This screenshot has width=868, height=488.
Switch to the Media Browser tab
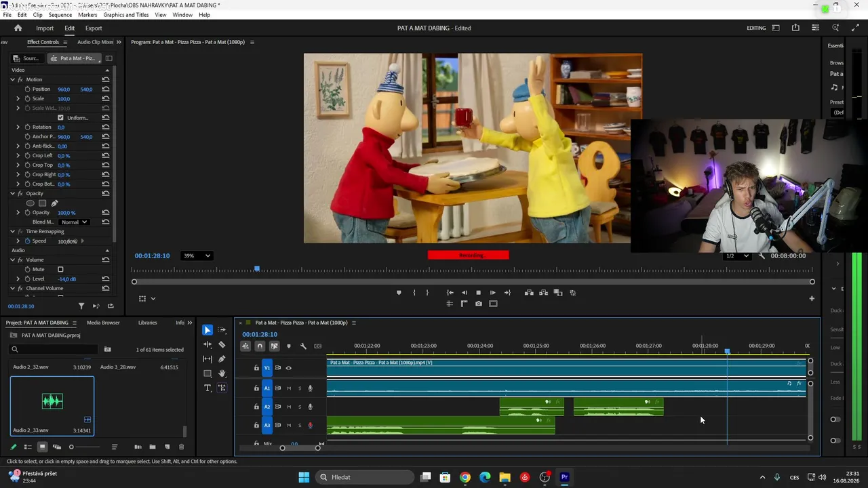pyautogui.click(x=103, y=323)
